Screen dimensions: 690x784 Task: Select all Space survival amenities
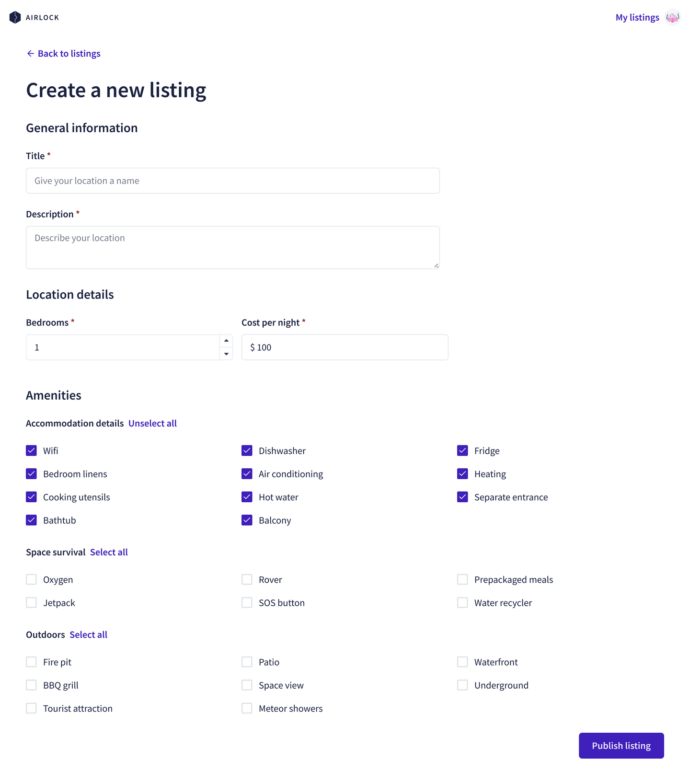109,552
